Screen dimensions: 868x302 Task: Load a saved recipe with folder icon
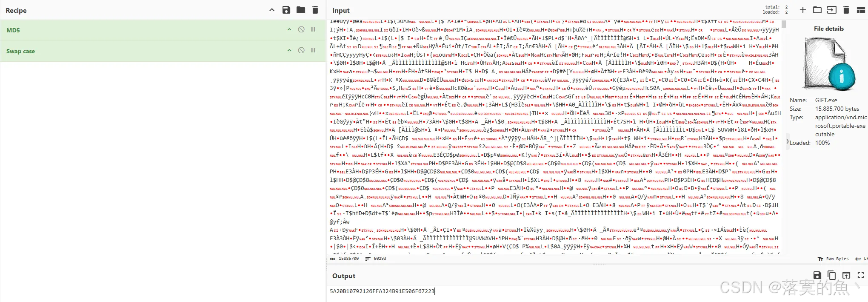[301, 10]
